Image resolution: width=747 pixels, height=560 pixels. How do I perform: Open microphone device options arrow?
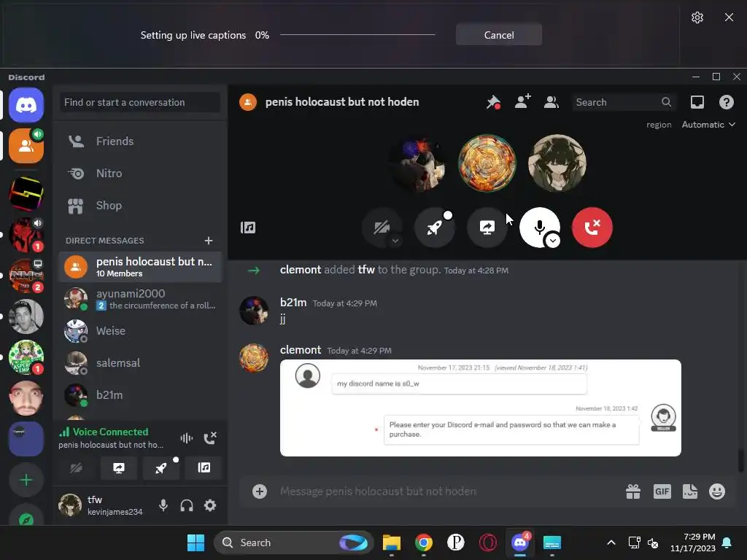553,241
